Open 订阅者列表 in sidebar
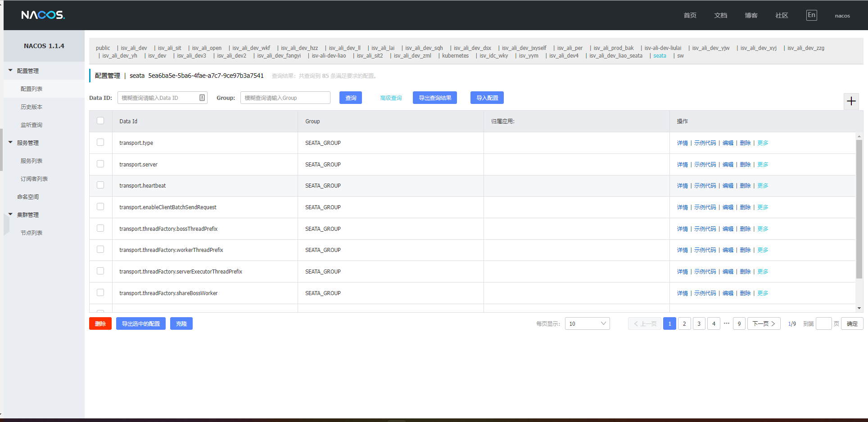Image resolution: width=868 pixels, height=422 pixels. pos(34,179)
